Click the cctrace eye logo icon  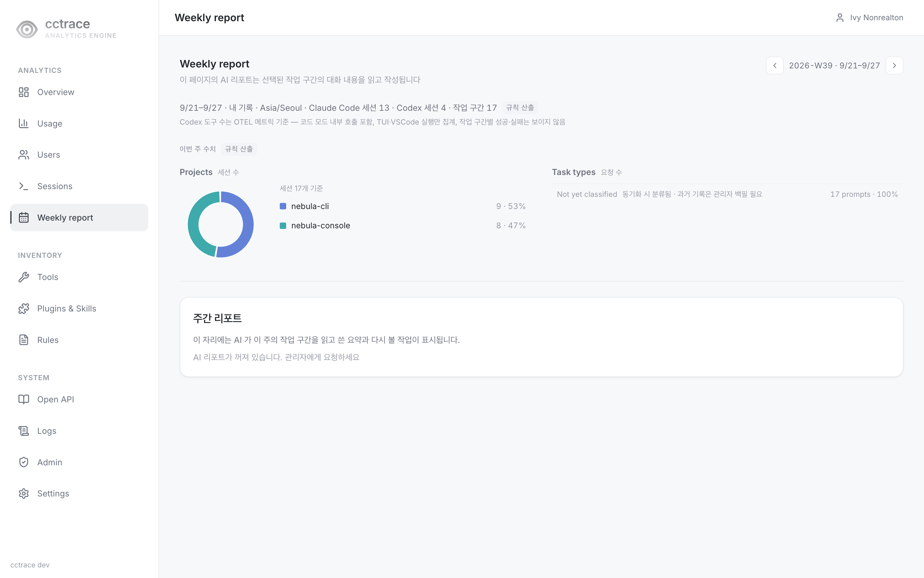(27, 29)
